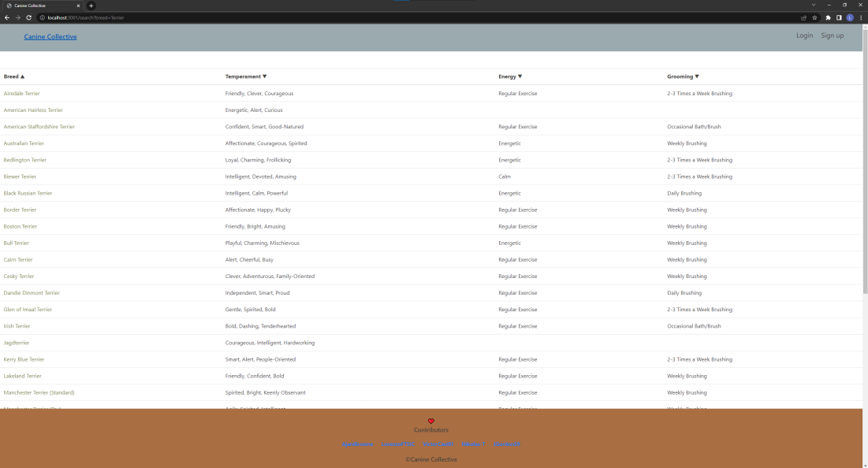Click the browser back arrow icon

tap(6, 17)
